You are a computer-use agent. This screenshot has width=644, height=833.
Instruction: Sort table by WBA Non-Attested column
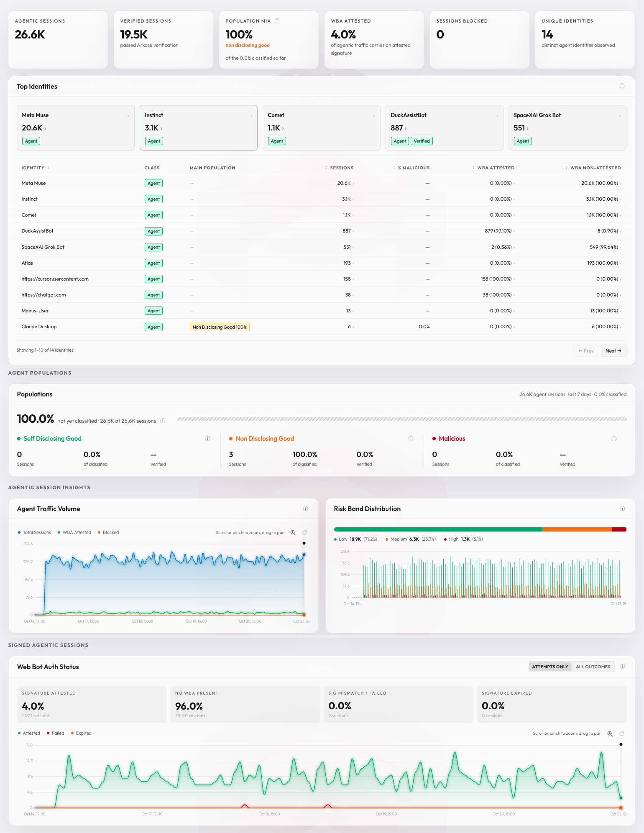coord(593,168)
